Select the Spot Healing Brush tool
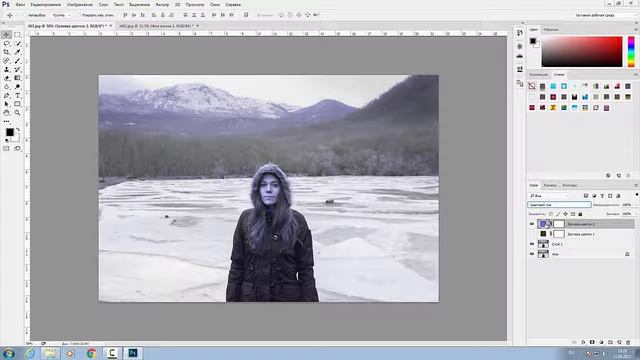 [7, 61]
